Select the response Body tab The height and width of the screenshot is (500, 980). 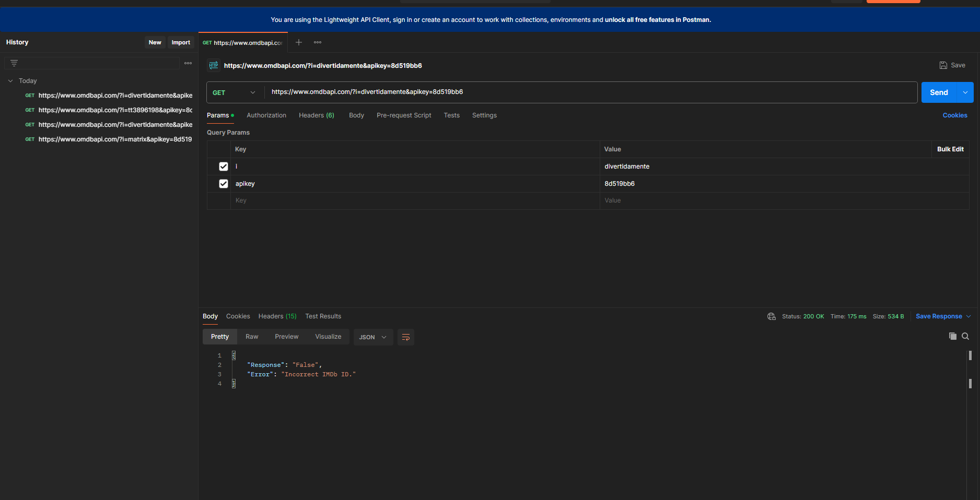tap(210, 316)
